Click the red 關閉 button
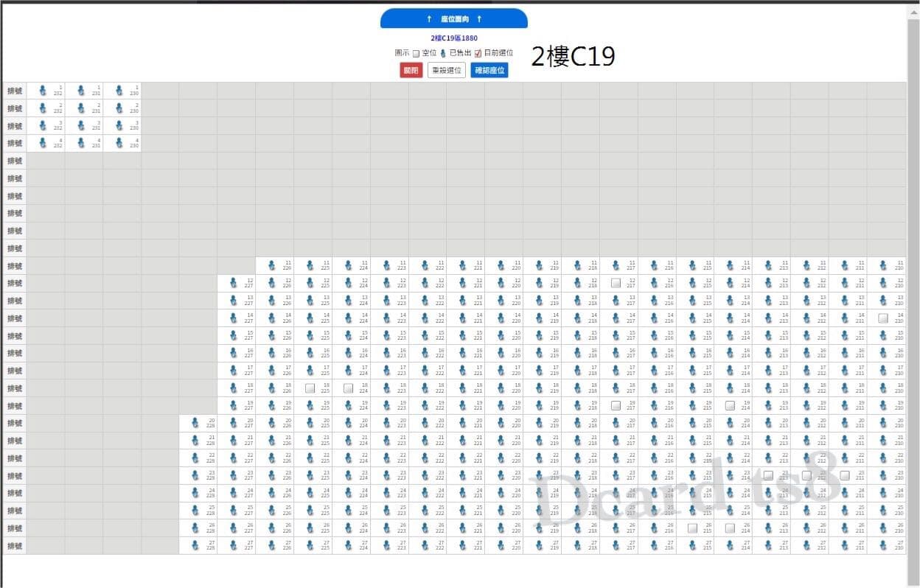Viewport: 920px width, 588px height. click(411, 71)
